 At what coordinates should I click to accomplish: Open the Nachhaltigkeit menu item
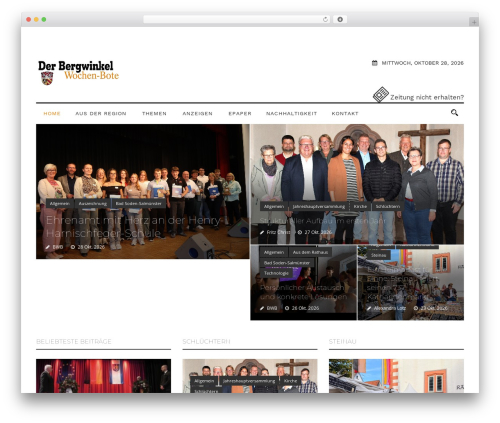pyautogui.click(x=292, y=114)
